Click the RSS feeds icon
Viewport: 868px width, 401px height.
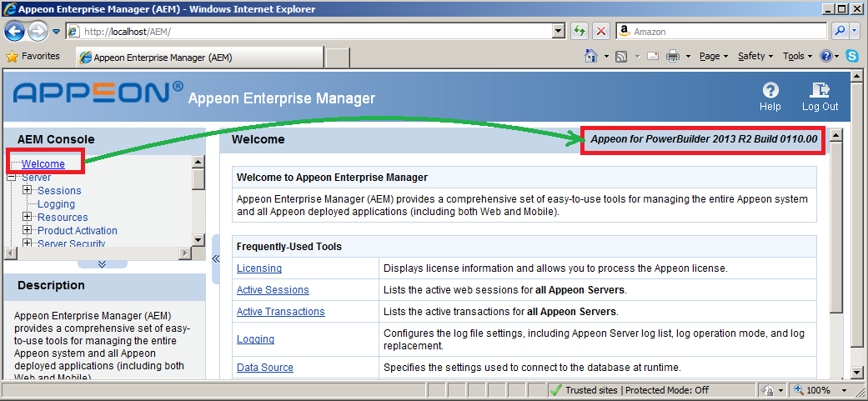(x=621, y=57)
